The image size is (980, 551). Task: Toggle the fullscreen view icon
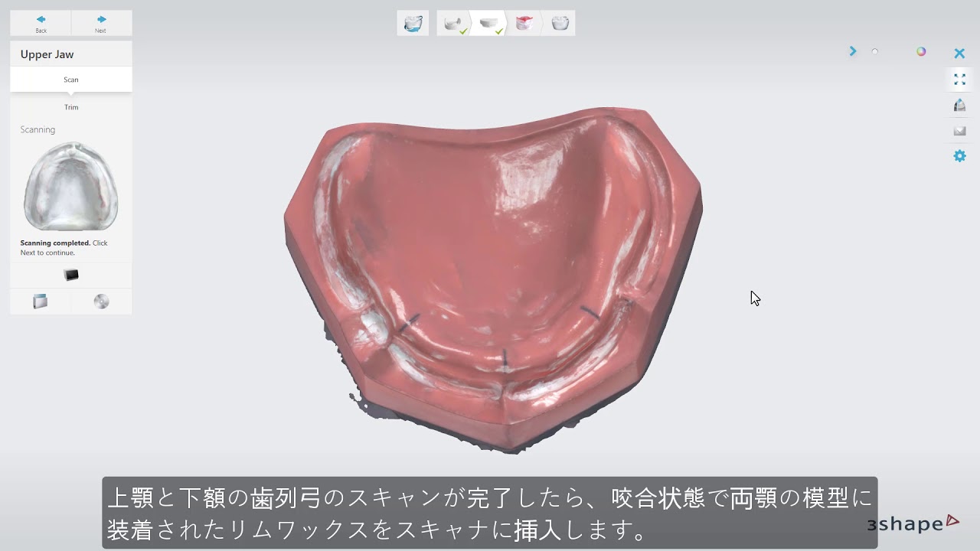[959, 80]
